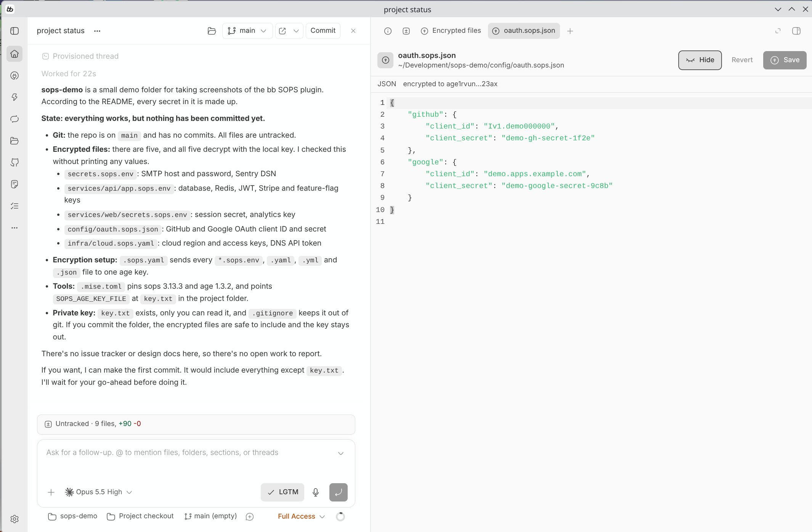Screen dimensions: 812x532
Task: Open the GitHub icon in sidebar
Action: click(x=14, y=162)
